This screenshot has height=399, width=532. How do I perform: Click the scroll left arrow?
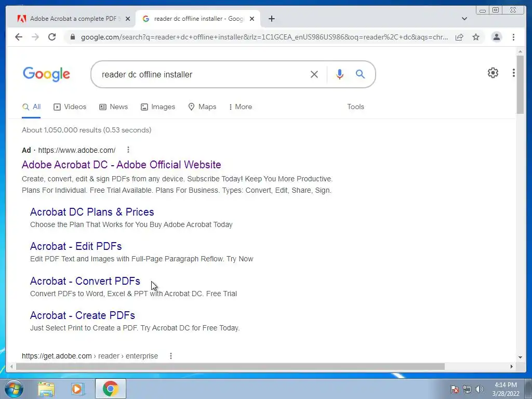coord(11,366)
